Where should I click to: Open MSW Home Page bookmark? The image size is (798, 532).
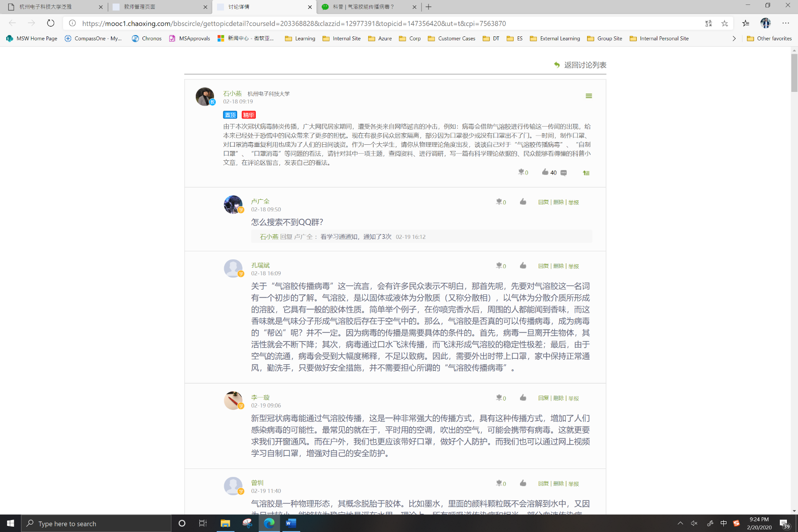click(32, 39)
